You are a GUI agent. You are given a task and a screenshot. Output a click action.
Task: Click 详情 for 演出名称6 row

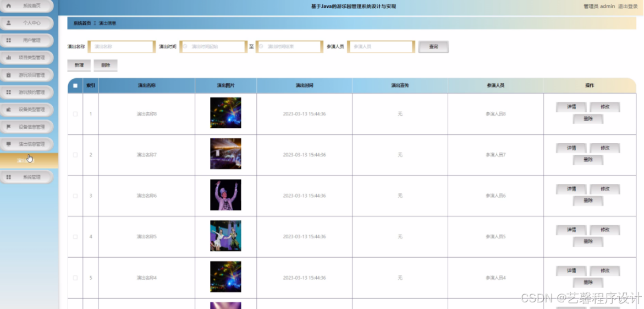click(x=571, y=189)
